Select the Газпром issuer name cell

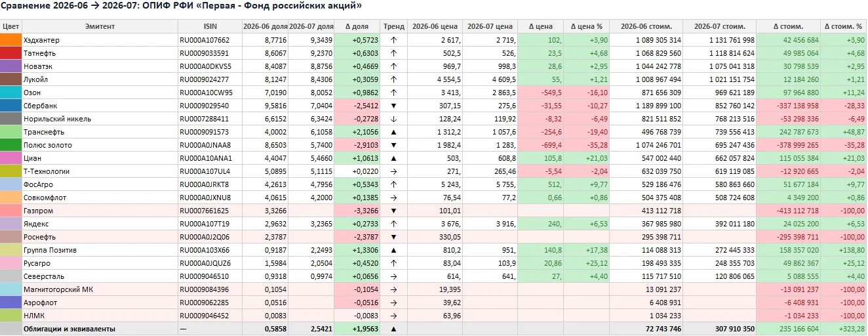100,211
